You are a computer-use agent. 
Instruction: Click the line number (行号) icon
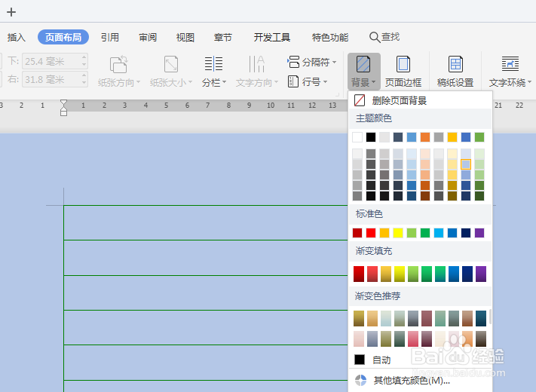(293, 81)
